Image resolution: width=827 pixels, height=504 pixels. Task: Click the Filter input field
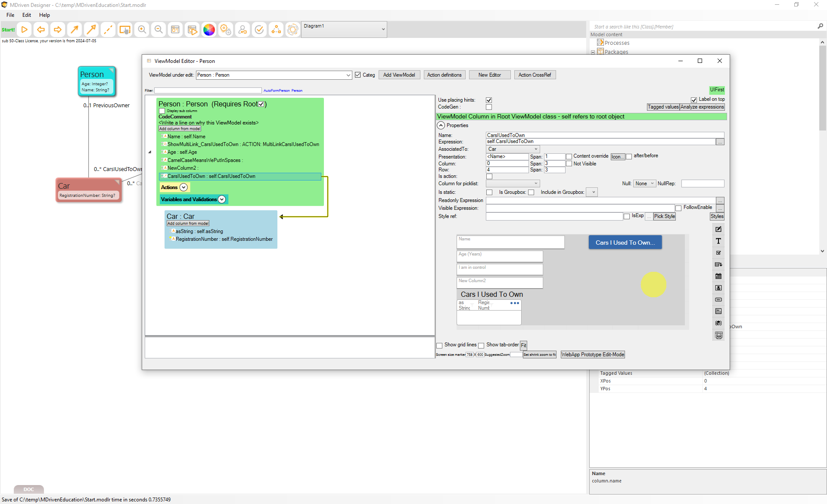[208, 90]
